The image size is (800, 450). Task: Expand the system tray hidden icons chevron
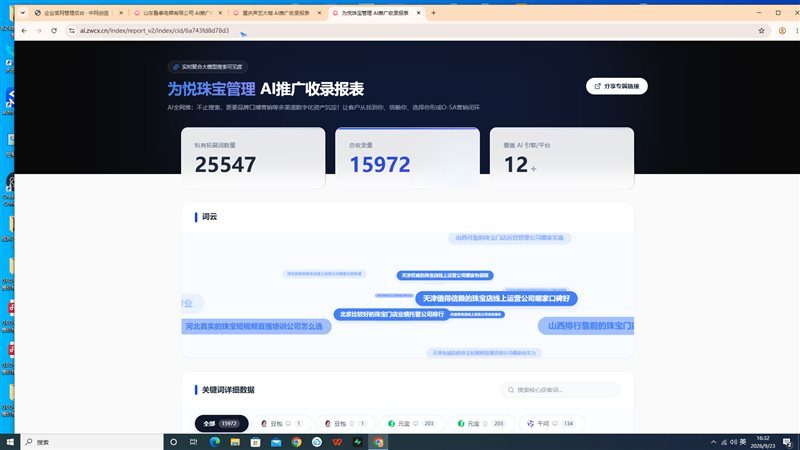point(713,442)
